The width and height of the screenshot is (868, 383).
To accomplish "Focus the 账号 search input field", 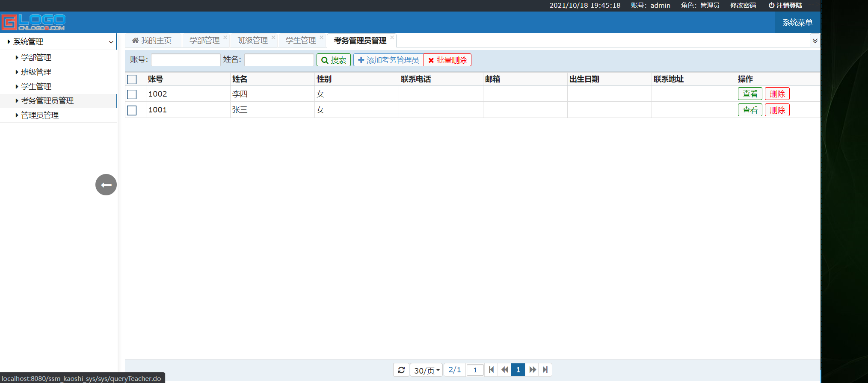I will (x=186, y=60).
